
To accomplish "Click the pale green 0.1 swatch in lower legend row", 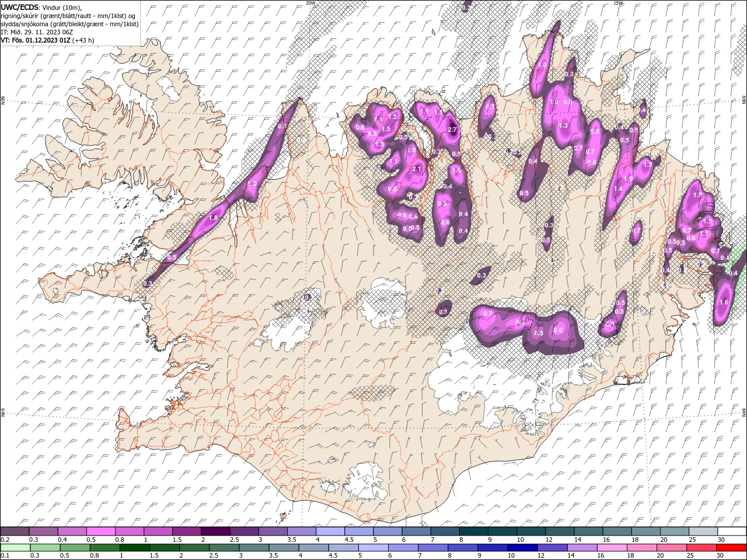I will coord(15,548).
